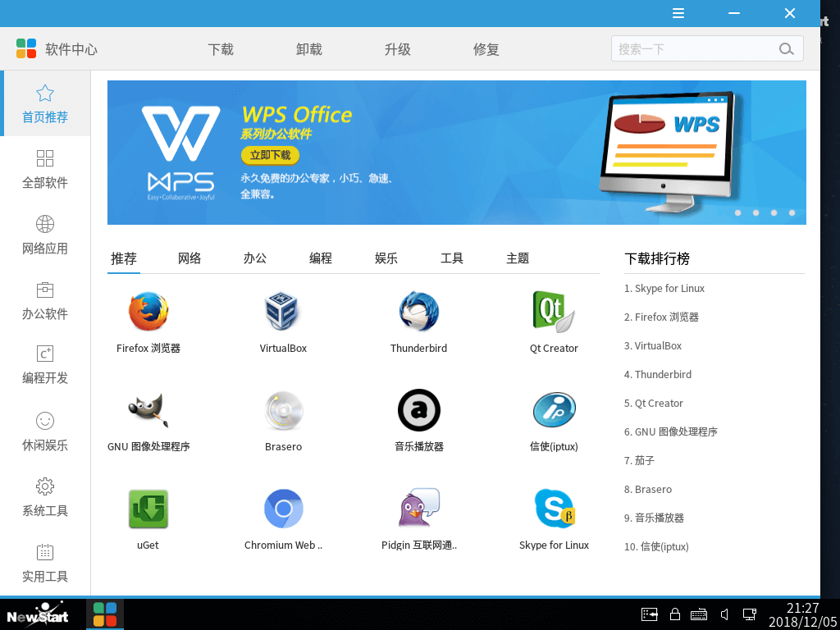
Task: Open the window-switcher tray icon
Action: (650, 614)
